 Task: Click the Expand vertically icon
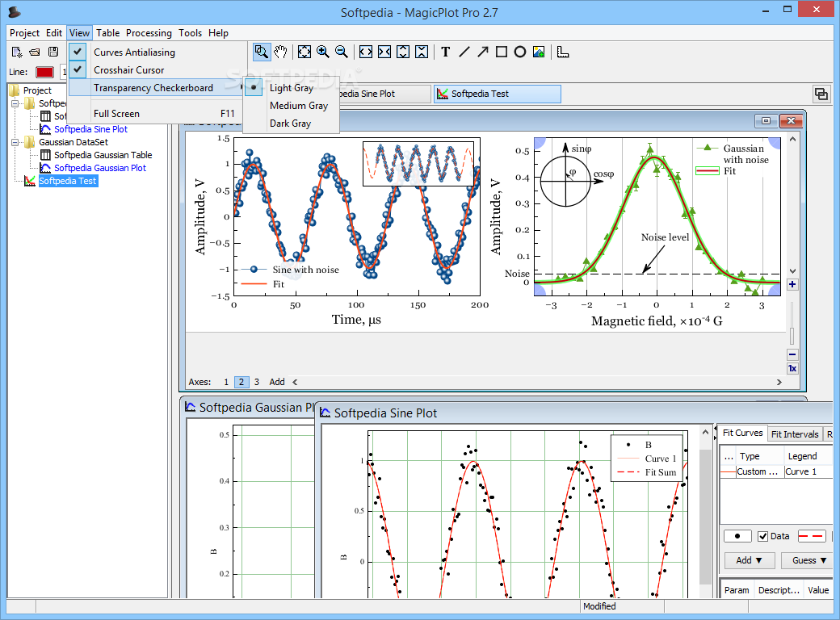tap(403, 52)
